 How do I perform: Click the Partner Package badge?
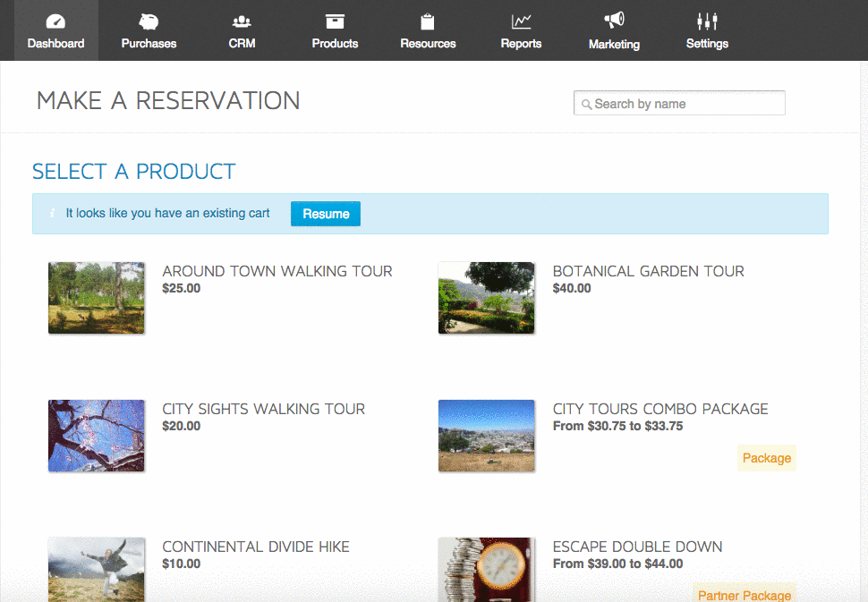[745, 594]
